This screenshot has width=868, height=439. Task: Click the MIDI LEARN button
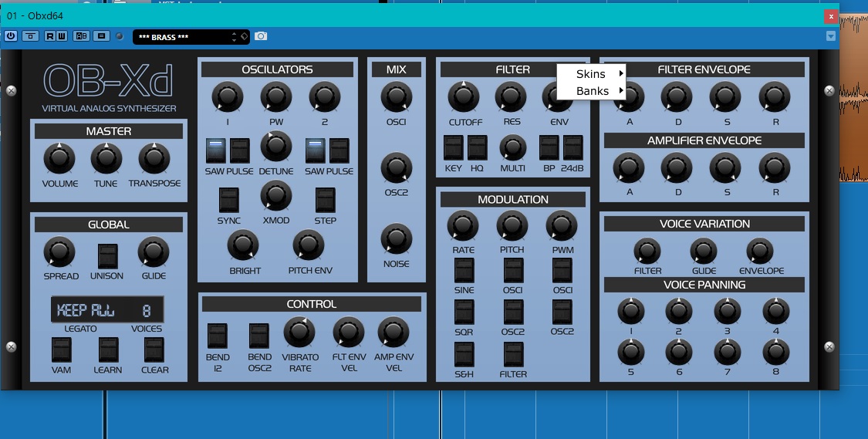coord(109,350)
